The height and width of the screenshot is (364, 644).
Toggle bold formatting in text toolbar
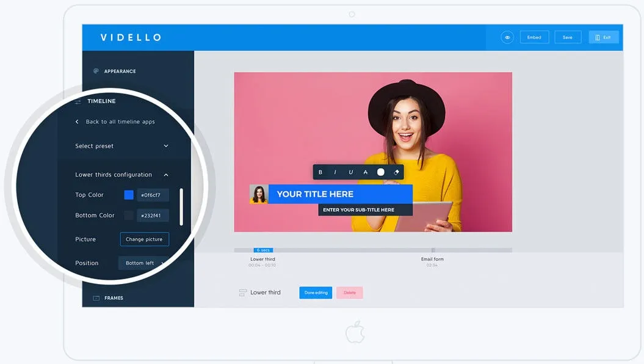[320, 172]
